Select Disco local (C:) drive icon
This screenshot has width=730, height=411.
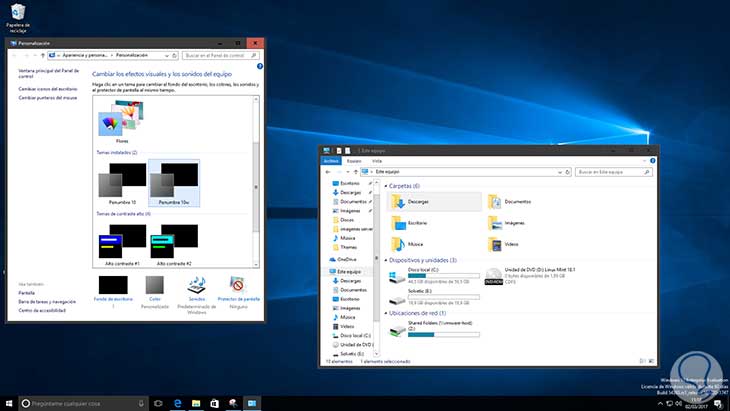pyautogui.click(x=397, y=276)
